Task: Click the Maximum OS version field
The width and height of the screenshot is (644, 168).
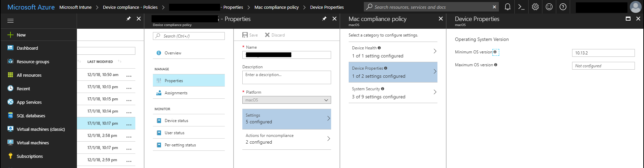Action: pyautogui.click(x=603, y=66)
